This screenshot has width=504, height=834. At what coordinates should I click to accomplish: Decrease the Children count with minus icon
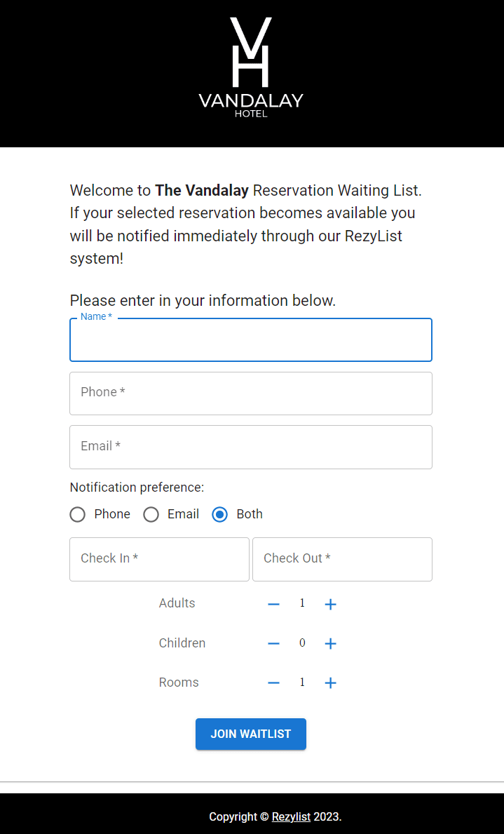click(x=274, y=643)
